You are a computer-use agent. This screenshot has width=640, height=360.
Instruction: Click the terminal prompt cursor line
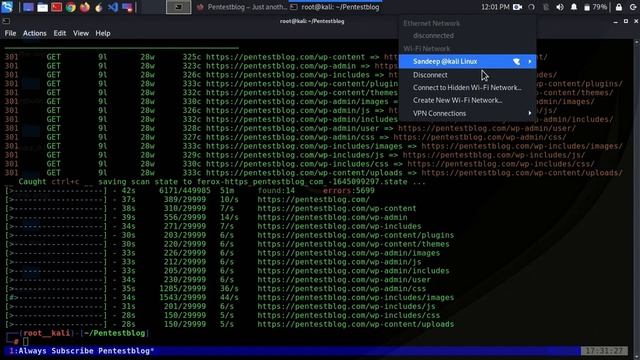[25, 341]
